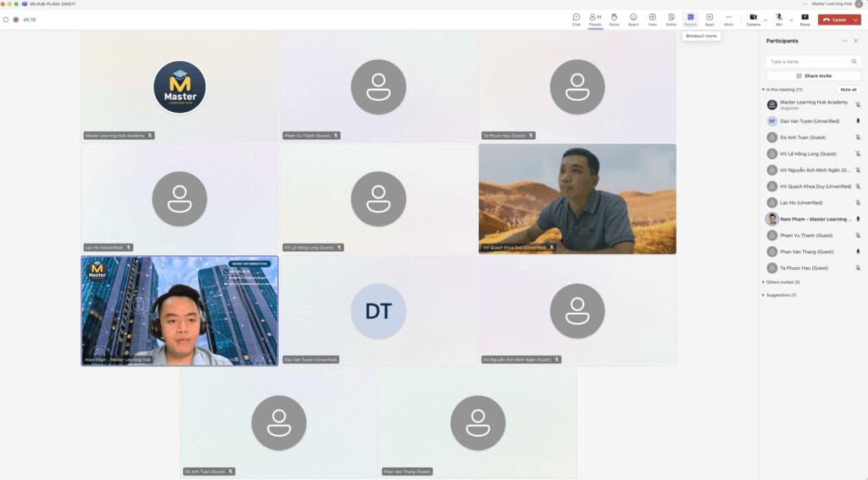Select Dao Van Tuyen in participants list
868x480 pixels.
813,121
